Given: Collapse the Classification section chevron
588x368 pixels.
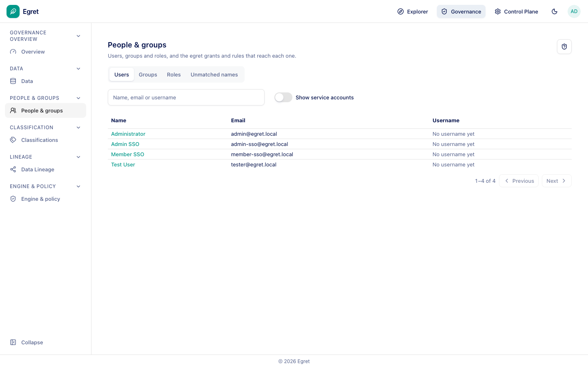Looking at the screenshot, I should (78, 128).
